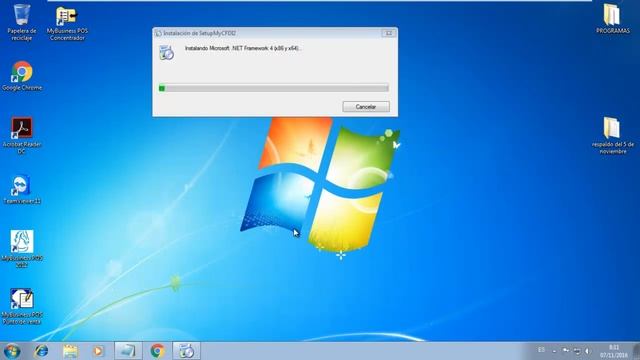Image resolution: width=640 pixels, height=360 pixels.
Task: Launch the TeamViewer desktop shortcut
Action: pyautogui.click(x=22, y=189)
